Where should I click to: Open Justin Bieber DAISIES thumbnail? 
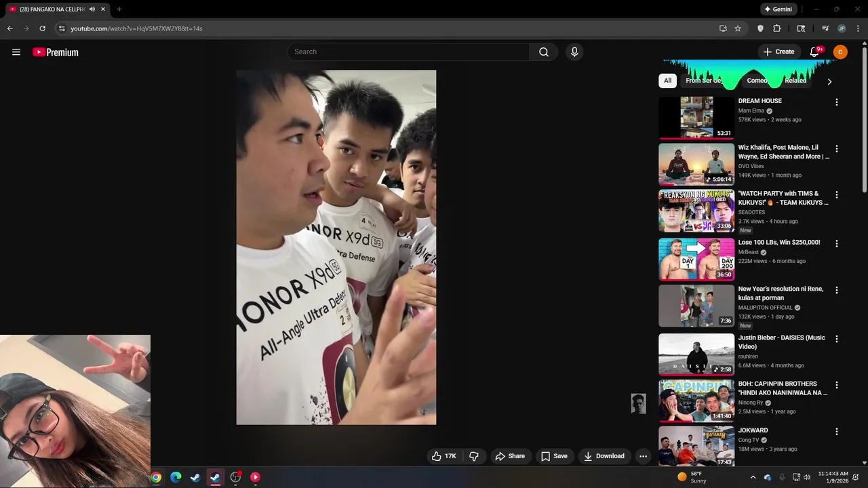click(696, 354)
